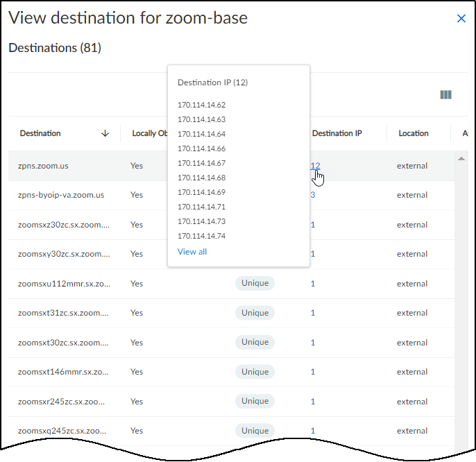Click IP address 170.114.14.62

201,105
